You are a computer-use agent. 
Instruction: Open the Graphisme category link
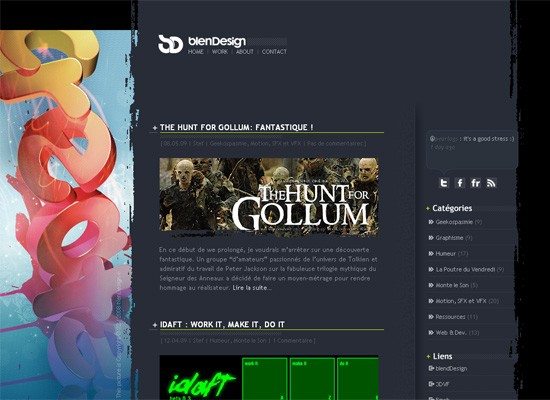[449, 238]
